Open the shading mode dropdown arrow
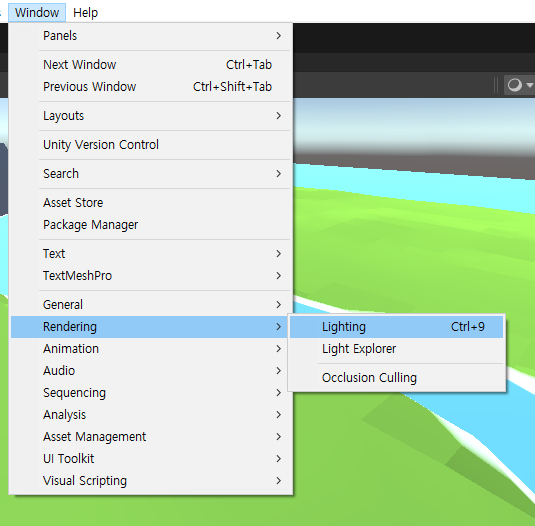The width and height of the screenshot is (535, 526). [530, 85]
